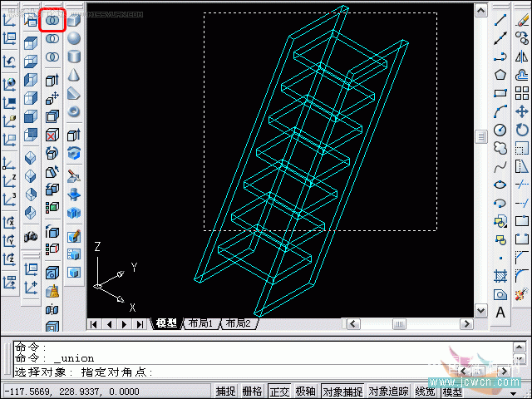Open the Camera view tool
This screenshot has height=399, width=532.
point(31,236)
